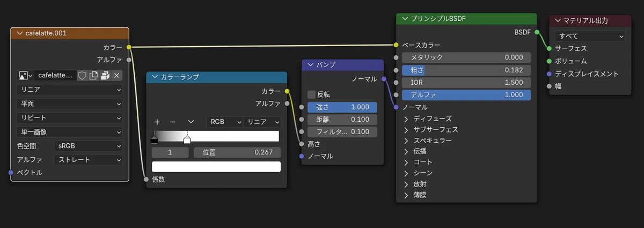
Task: Open the white stop color swatch
Action: click(216, 167)
